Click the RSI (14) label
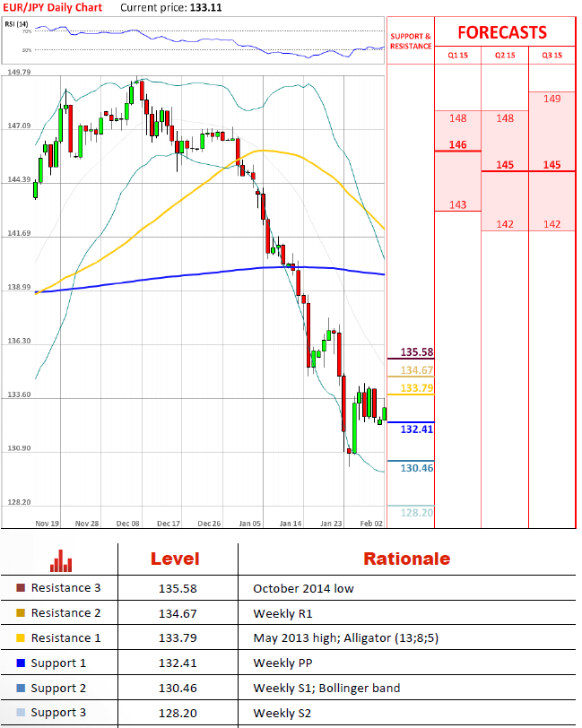 (x=16, y=23)
